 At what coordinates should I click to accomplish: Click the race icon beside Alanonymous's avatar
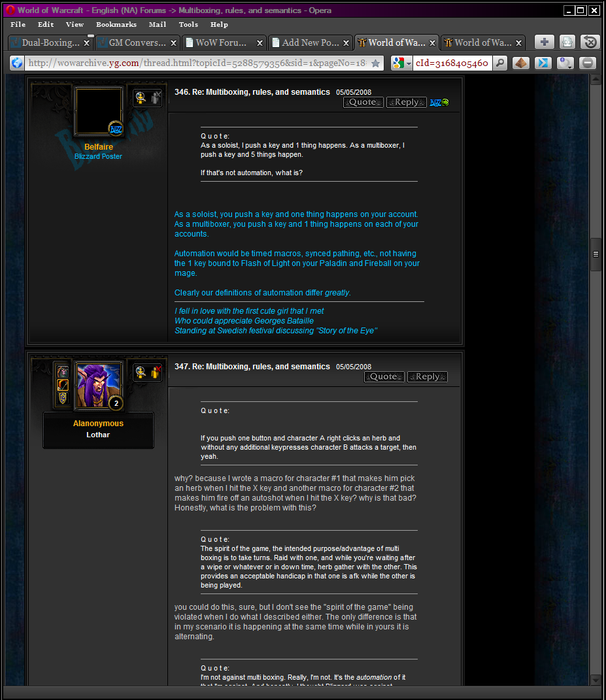[x=63, y=371]
